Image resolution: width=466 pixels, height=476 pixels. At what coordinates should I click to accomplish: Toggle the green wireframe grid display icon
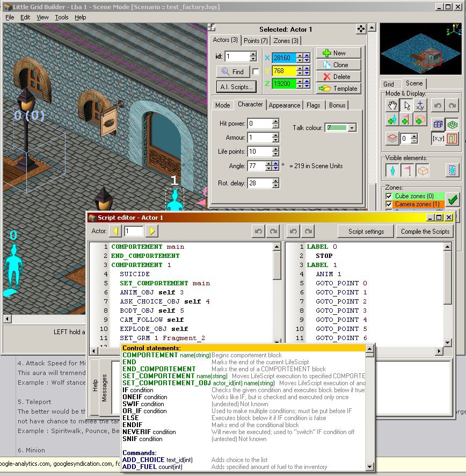click(452, 124)
